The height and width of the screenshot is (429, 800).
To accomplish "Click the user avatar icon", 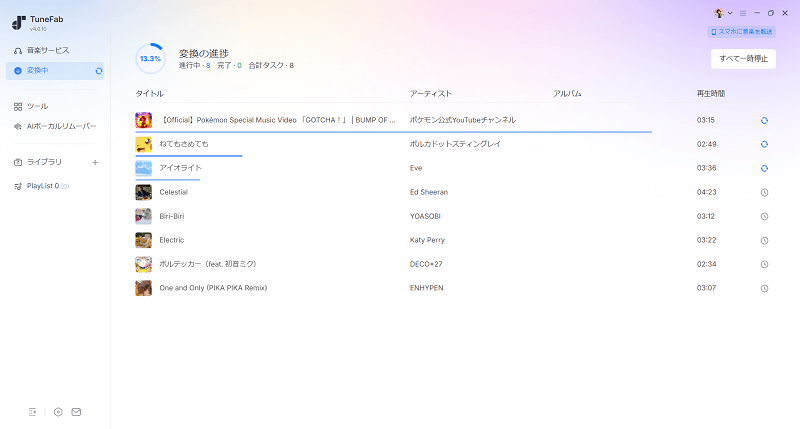I will (x=719, y=13).
